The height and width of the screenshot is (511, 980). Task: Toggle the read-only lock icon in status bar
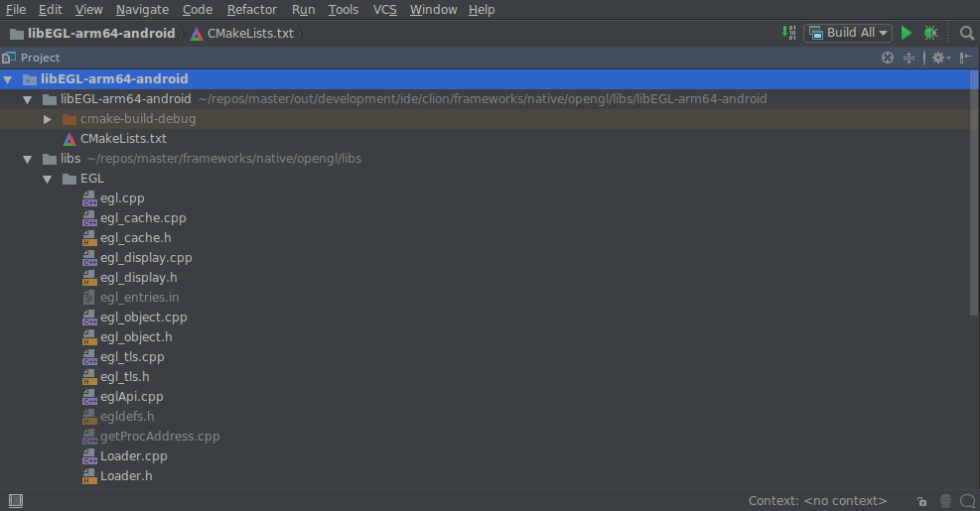(922, 502)
